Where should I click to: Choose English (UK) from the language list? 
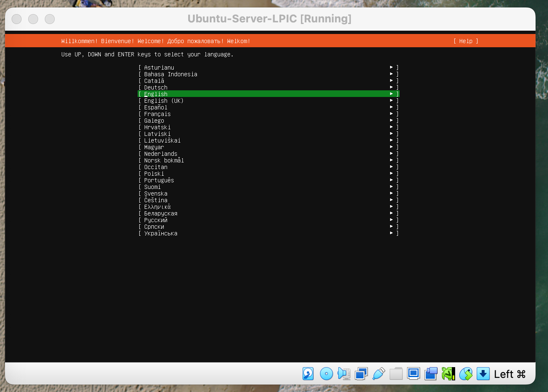[x=269, y=101]
